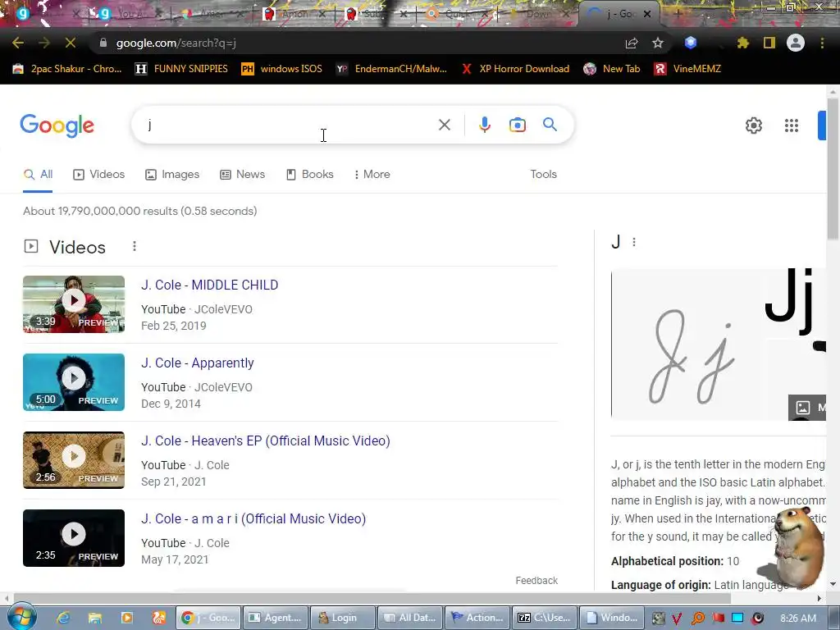Open the search Tools options
The height and width of the screenshot is (630, 840).
pos(543,174)
